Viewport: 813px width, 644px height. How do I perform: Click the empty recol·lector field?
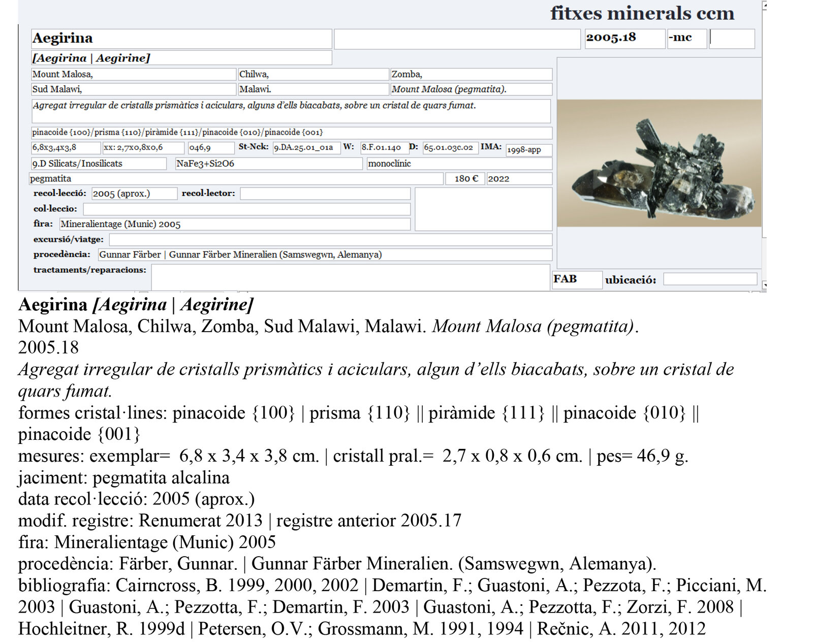point(325,194)
